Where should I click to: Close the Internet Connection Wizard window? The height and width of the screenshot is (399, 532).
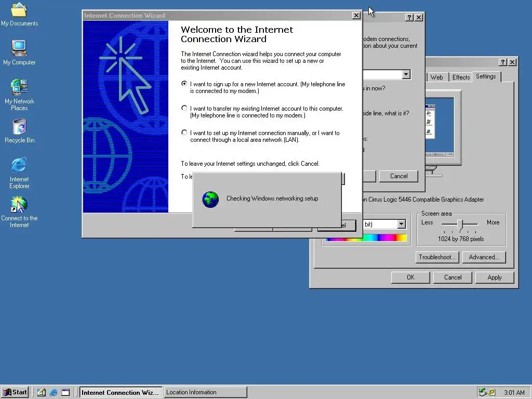[x=356, y=16]
